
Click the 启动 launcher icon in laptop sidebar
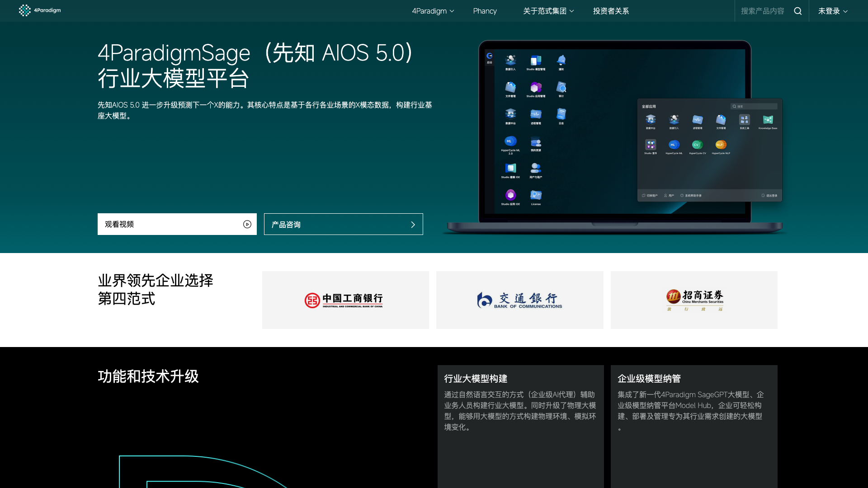click(489, 58)
